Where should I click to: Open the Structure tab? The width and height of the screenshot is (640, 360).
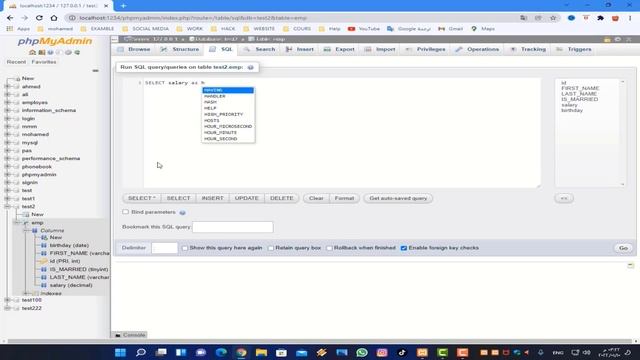[180, 49]
